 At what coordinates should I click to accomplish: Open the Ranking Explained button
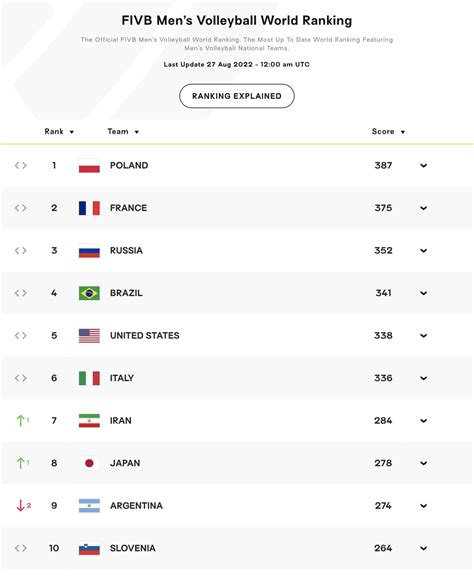[237, 96]
